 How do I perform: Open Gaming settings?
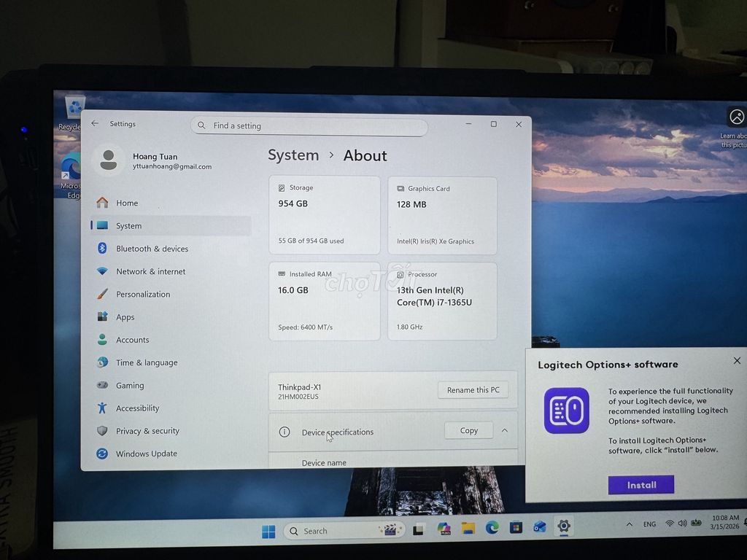point(171,385)
